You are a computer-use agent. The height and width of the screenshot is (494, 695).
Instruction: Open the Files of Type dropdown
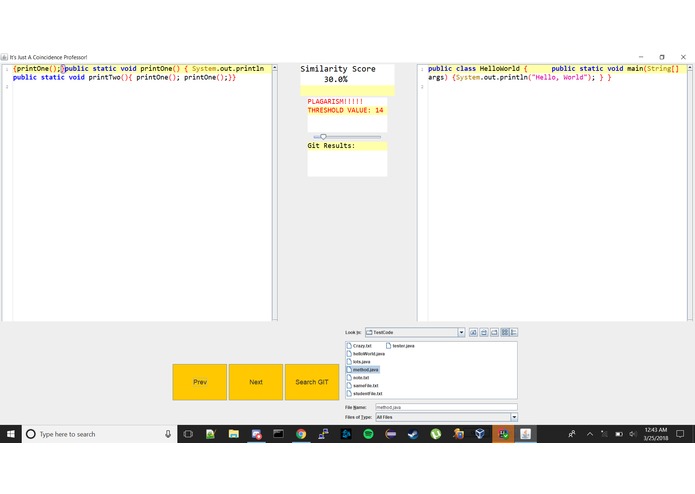pos(514,417)
